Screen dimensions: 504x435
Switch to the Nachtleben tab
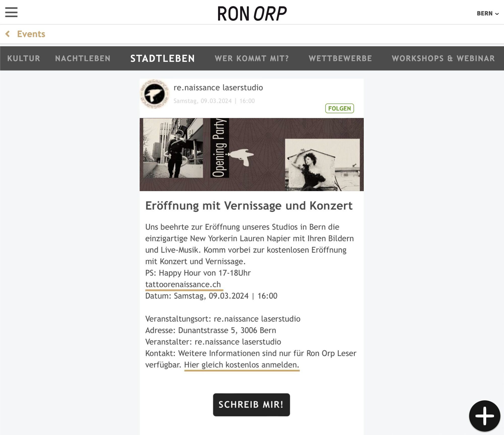83,58
